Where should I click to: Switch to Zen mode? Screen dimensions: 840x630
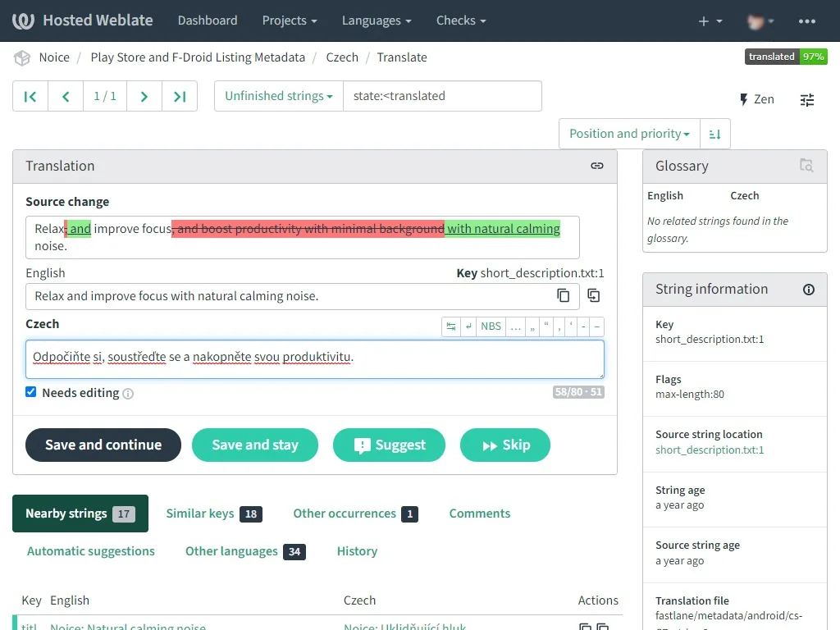[x=756, y=99]
